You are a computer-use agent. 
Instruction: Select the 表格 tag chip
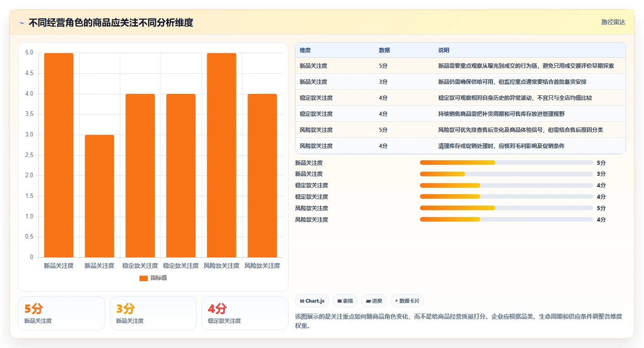[345, 301]
